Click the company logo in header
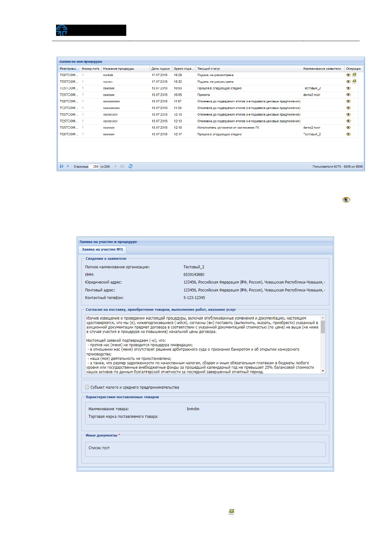 [x=91, y=30]
